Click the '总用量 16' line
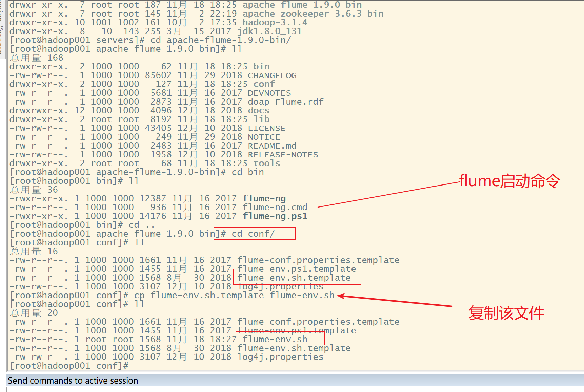The width and height of the screenshot is (584, 392). pyautogui.click(x=34, y=252)
